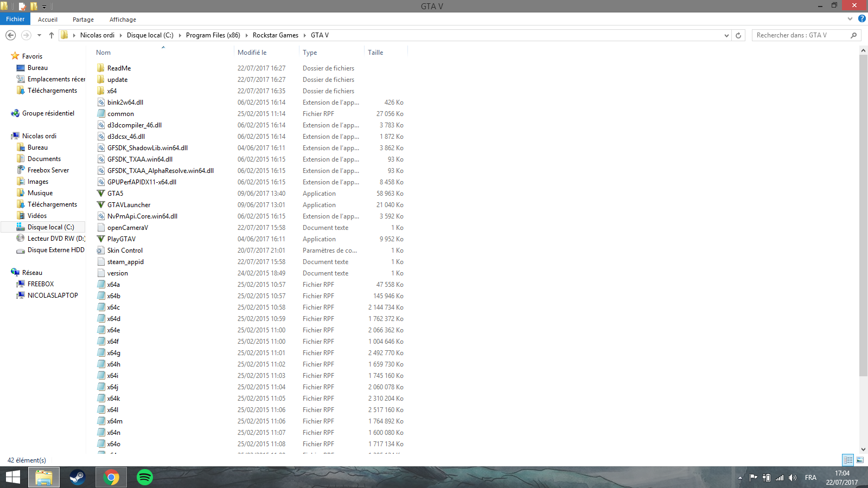This screenshot has width=868, height=488.
Task: Select the openCameraV text file icon
Action: (101, 228)
